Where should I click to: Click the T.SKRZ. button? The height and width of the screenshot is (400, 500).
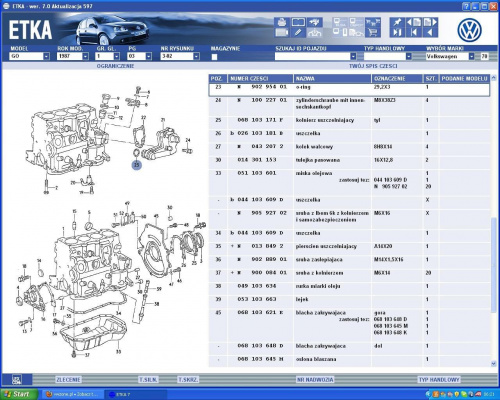(188, 379)
